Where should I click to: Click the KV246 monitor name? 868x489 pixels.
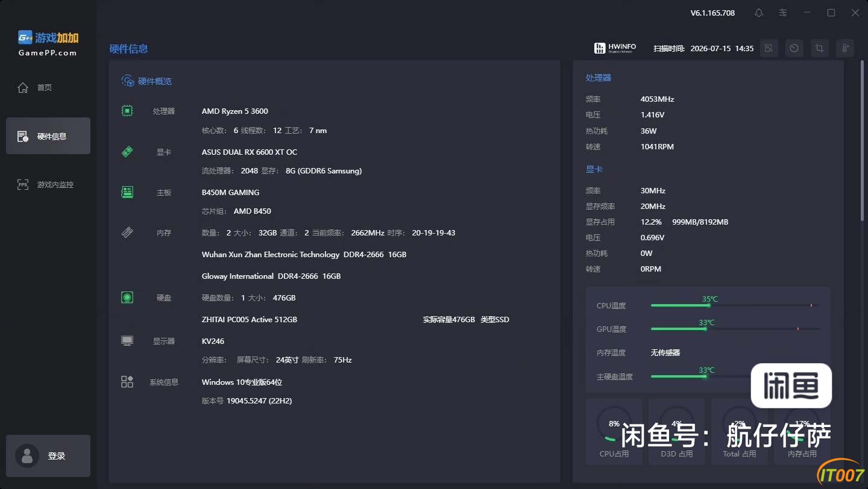[x=213, y=341]
